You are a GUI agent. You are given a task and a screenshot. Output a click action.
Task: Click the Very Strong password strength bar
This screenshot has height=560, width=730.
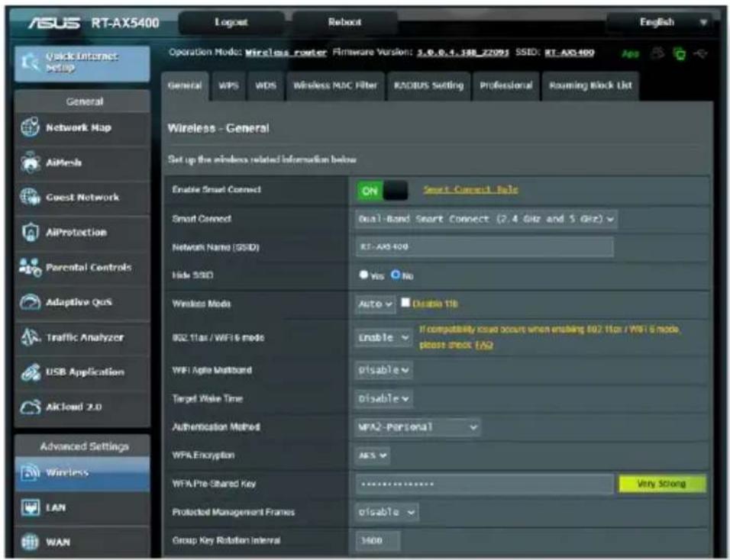pos(662,484)
